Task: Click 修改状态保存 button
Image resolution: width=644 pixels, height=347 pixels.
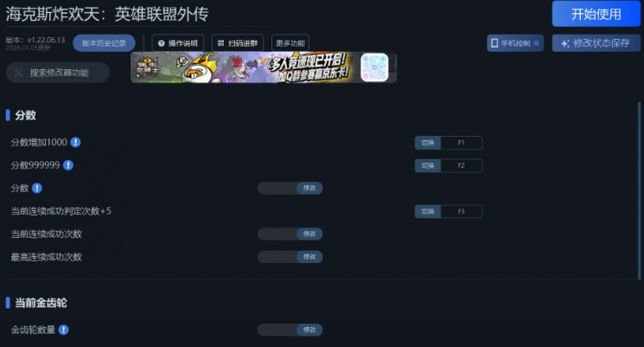Action: click(596, 43)
